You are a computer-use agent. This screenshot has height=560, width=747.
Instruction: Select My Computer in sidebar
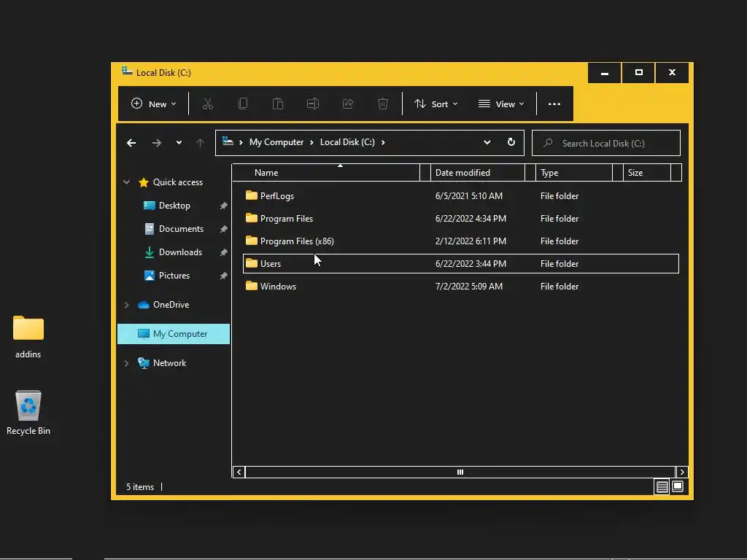174,334
